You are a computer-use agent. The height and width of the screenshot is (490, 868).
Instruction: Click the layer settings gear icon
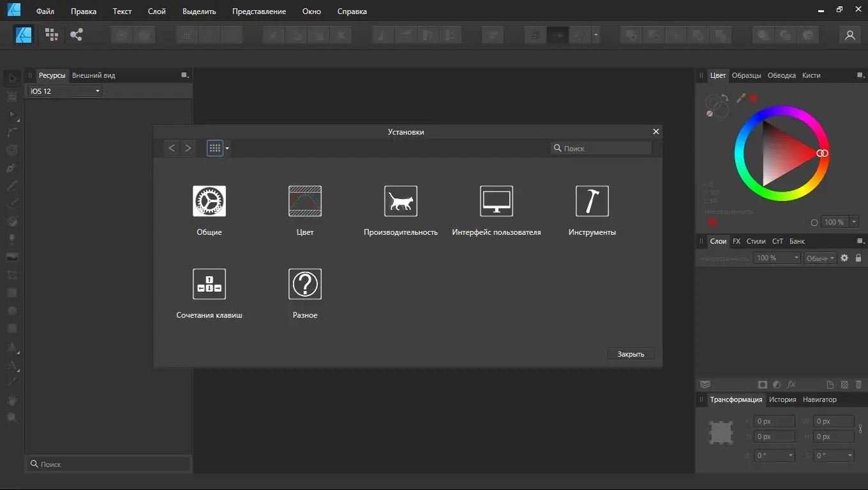click(844, 258)
